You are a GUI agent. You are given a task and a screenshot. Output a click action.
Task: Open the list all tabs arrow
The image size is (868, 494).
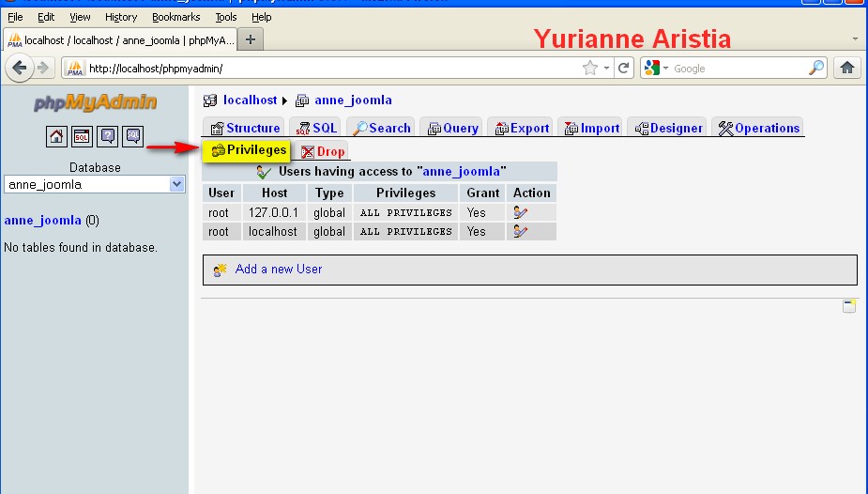pyautogui.click(x=855, y=39)
